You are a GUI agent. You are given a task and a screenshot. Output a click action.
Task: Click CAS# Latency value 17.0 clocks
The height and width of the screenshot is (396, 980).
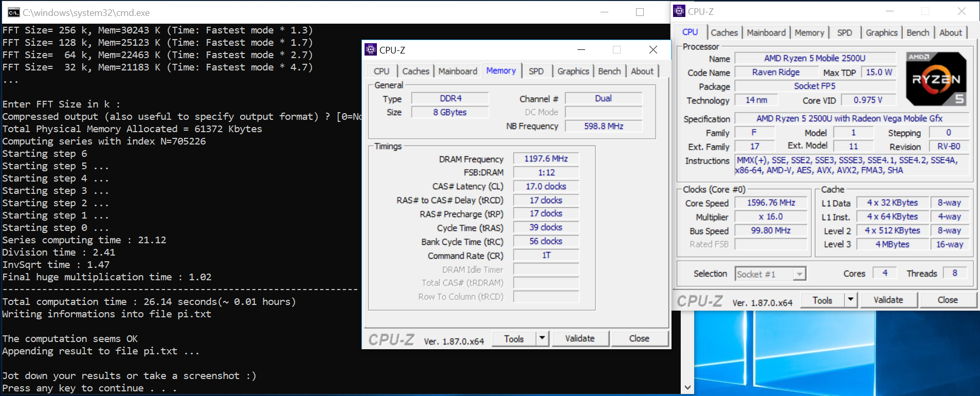coord(546,186)
